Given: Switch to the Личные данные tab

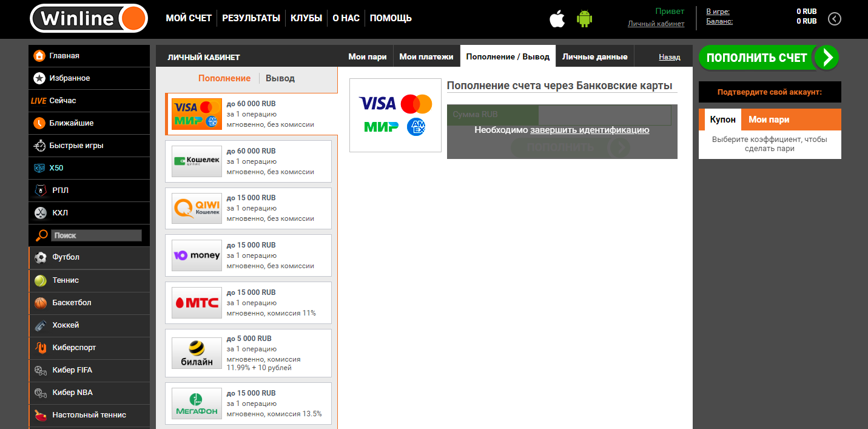Looking at the screenshot, I should tap(594, 56).
